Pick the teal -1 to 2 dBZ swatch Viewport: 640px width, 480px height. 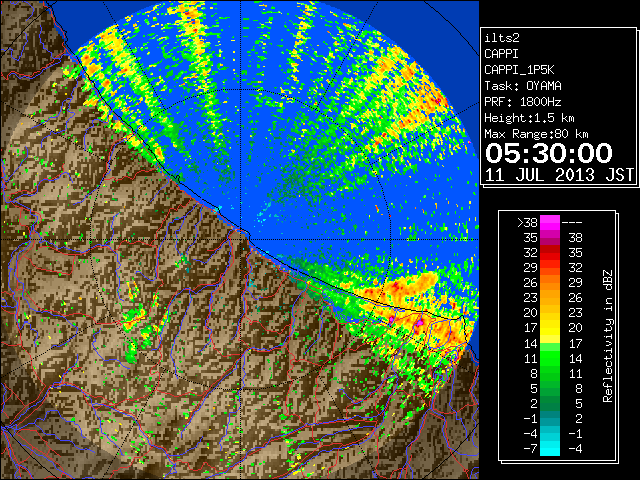pos(550,418)
